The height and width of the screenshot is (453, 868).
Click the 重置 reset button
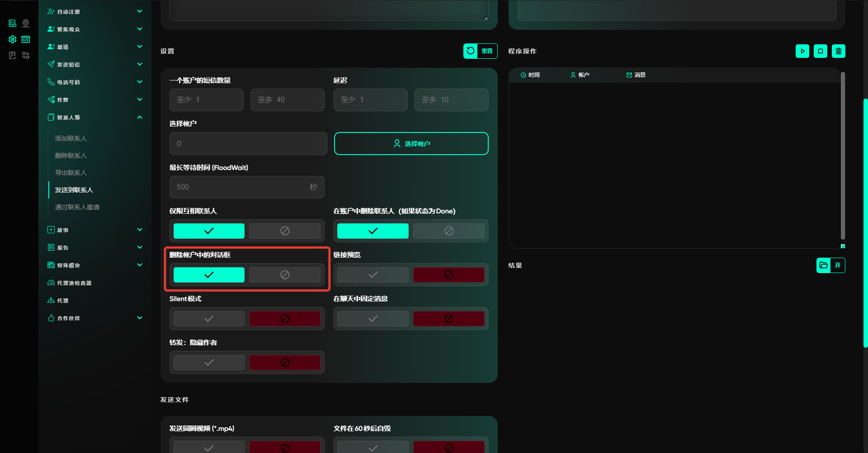click(480, 51)
